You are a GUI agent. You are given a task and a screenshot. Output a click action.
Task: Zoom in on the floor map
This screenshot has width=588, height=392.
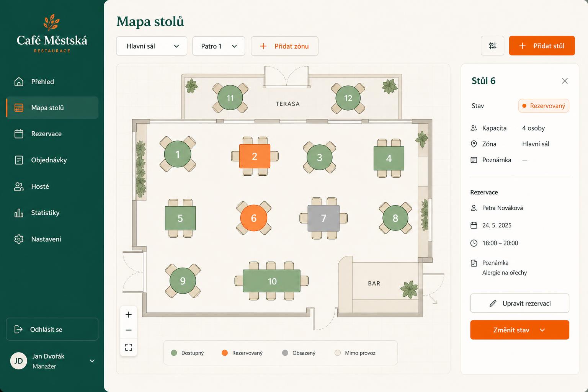click(x=129, y=315)
